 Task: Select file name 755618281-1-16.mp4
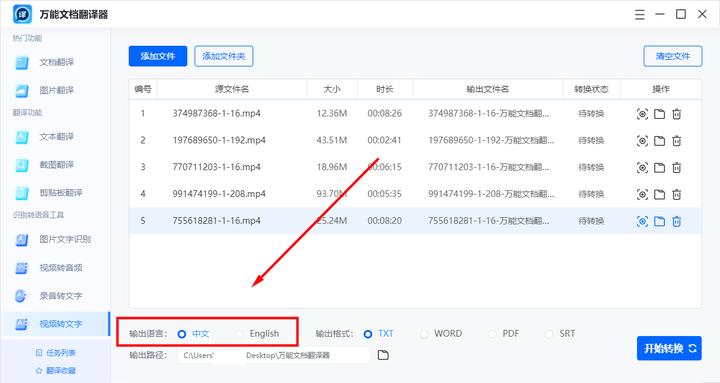pyautogui.click(x=217, y=221)
